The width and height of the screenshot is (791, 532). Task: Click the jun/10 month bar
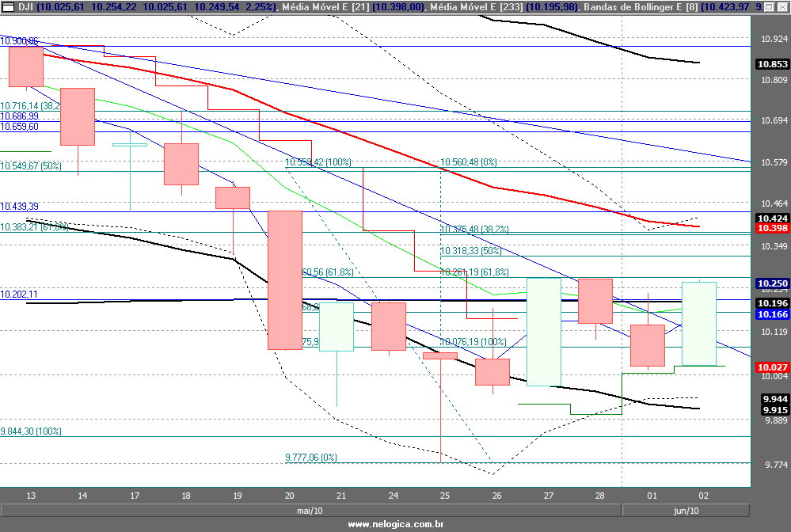686,511
